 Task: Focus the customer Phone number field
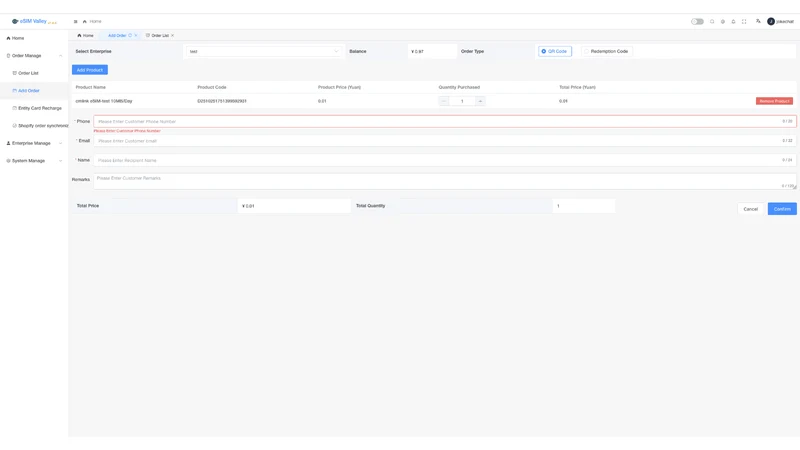(444, 121)
